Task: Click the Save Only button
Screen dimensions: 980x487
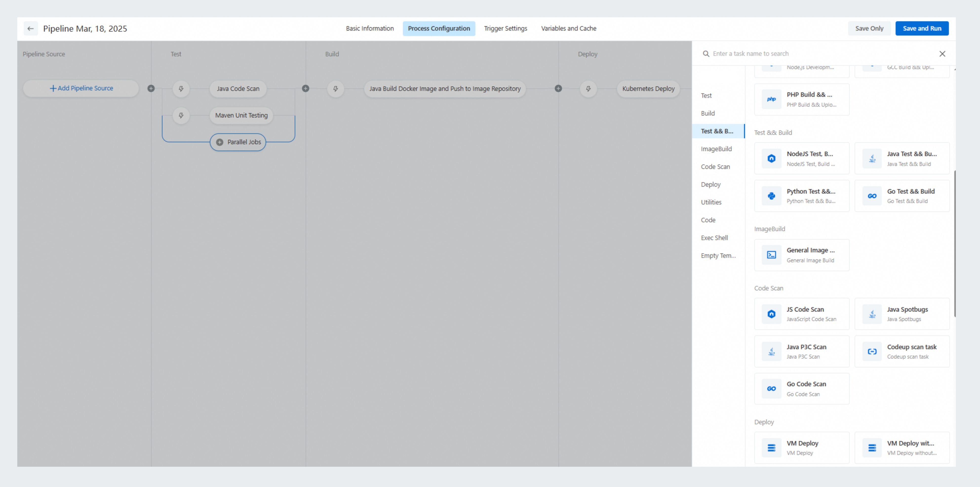Action: (x=869, y=29)
